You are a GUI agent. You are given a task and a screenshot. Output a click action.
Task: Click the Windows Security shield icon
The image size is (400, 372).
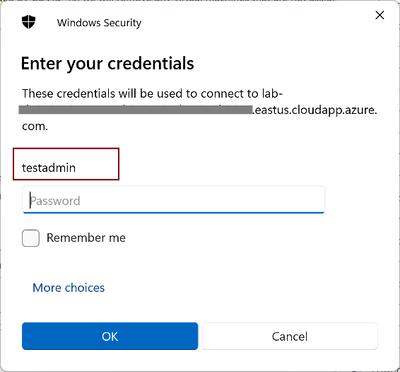(29, 23)
